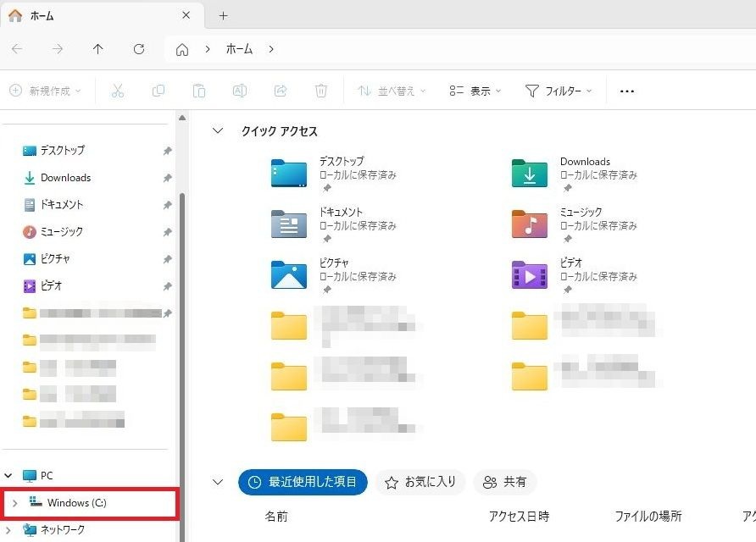Expand the Windows (C:) drive tree
The width and height of the screenshot is (756, 542).
pos(14,503)
